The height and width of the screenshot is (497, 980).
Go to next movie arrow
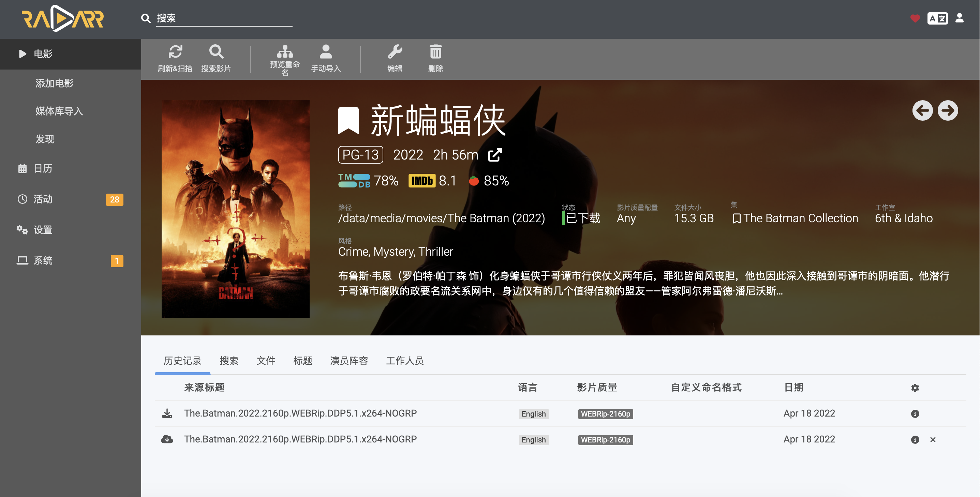click(x=947, y=111)
